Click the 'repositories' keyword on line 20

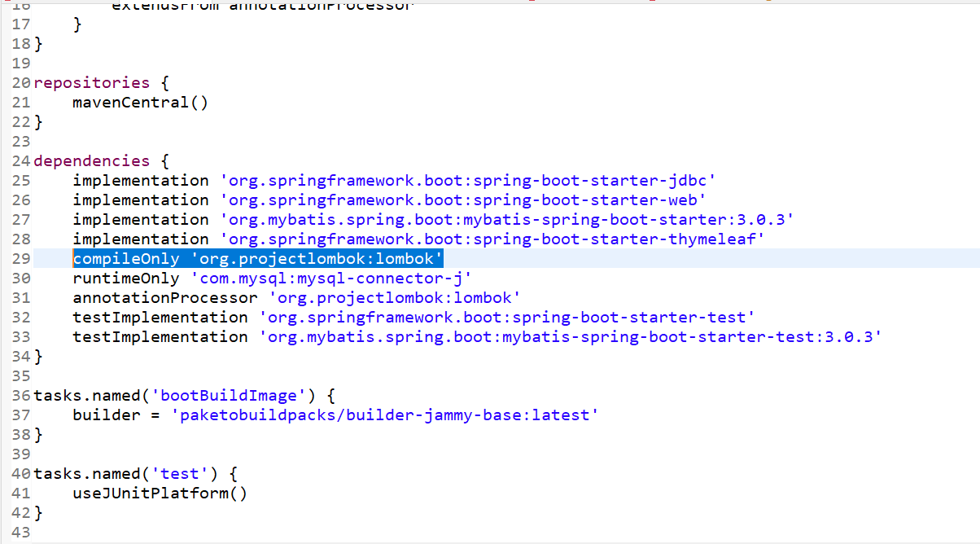(92, 83)
